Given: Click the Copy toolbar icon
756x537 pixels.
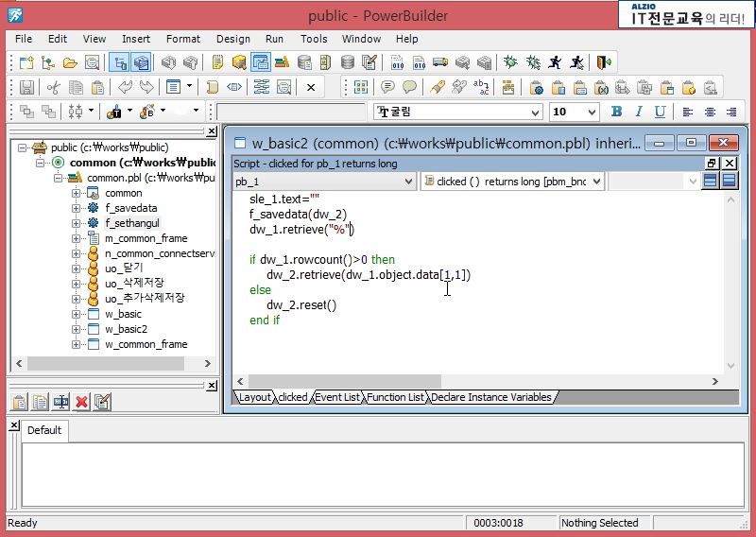Looking at the screenshot, I should click(76, 87).
